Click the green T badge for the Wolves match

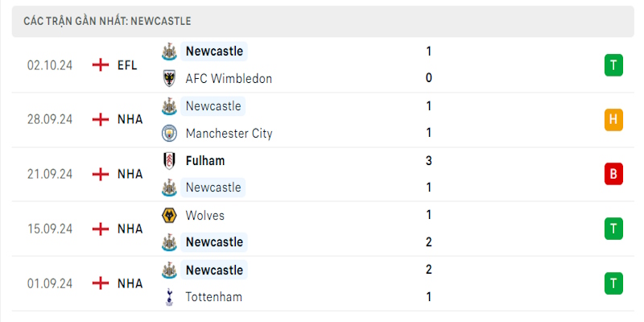[613, 229]
